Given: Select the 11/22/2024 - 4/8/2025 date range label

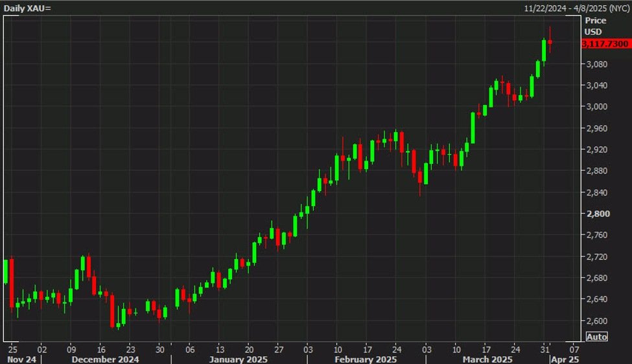Looking at the screenshot, I should [x=576, y=7].
